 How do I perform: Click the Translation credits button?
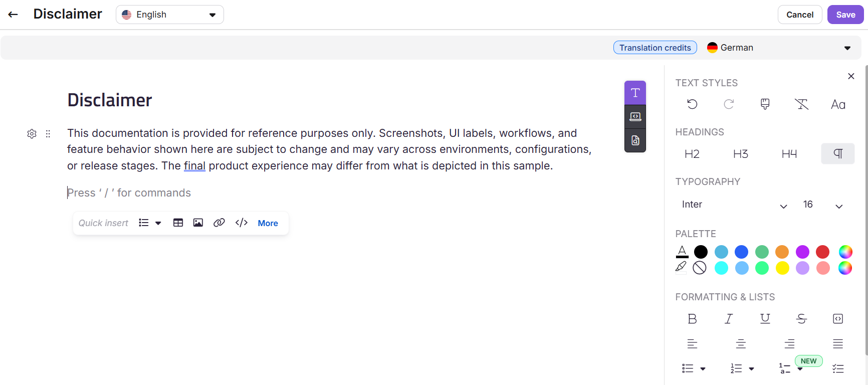[655, 47]
